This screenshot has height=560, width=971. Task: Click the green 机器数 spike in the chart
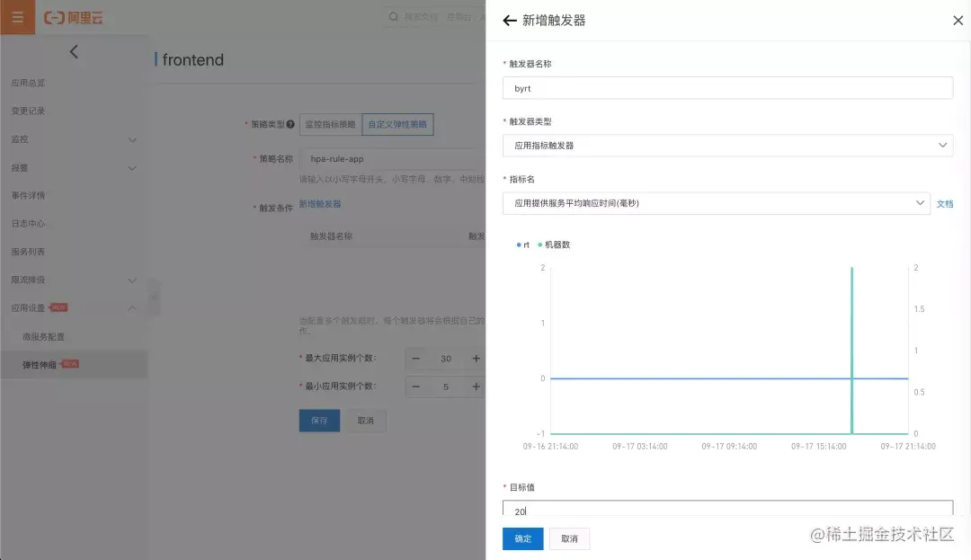click(x=852, y=350)
